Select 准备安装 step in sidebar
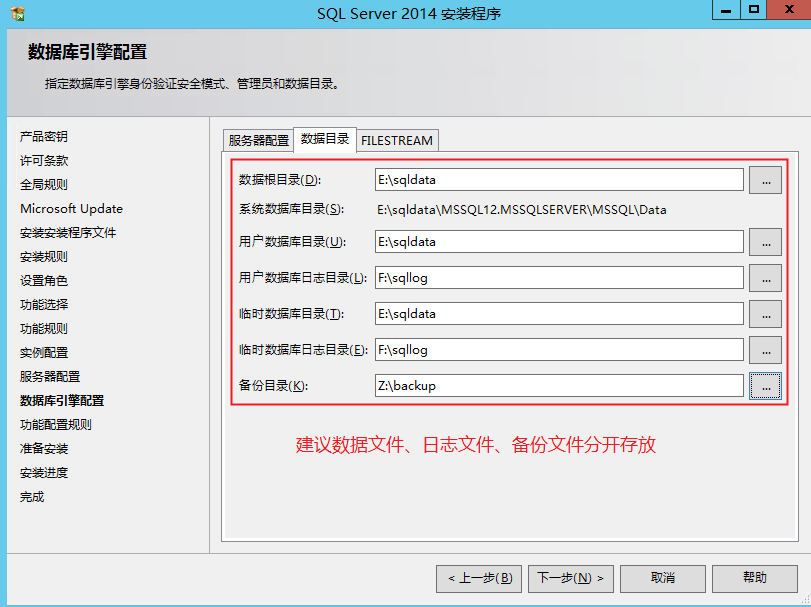Image resolution: width=811 pixels, height=607 pixels. [44, 449]
